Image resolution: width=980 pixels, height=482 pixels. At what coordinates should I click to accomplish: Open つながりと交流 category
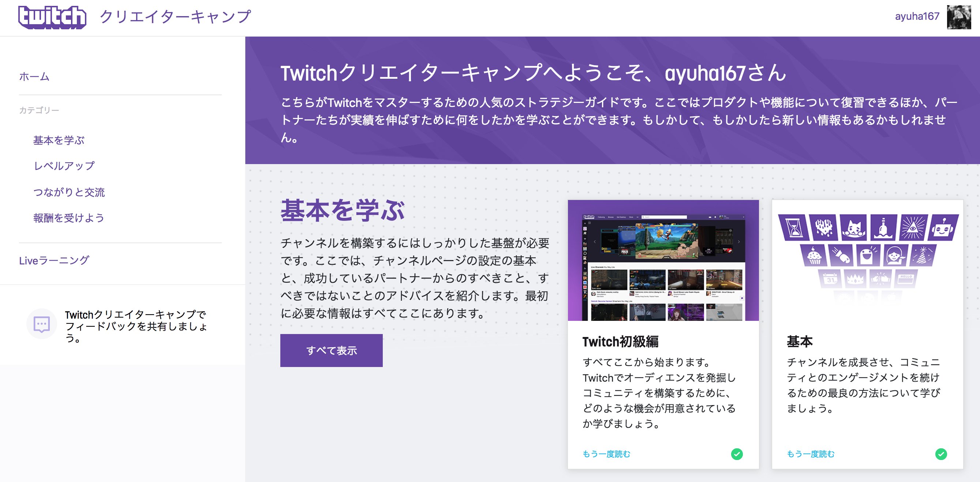tap(69, 192)
